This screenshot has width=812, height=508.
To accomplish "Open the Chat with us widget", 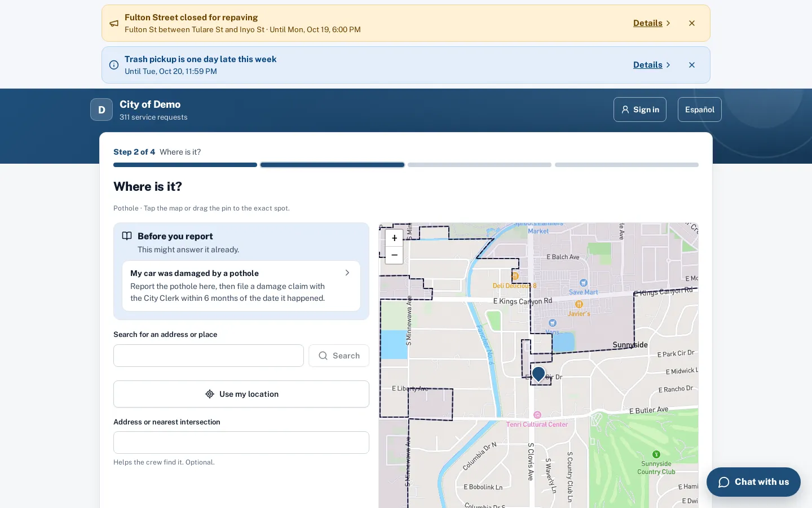I will (753, 482).
